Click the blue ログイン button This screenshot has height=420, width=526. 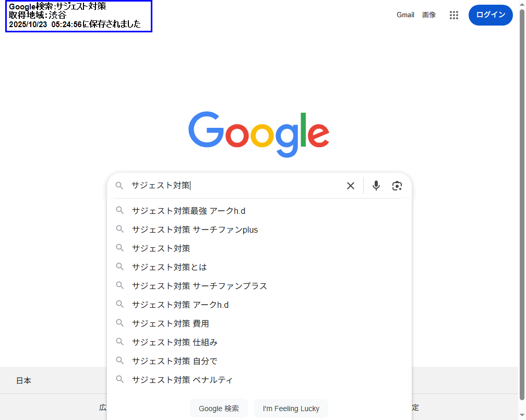(491, 15)
